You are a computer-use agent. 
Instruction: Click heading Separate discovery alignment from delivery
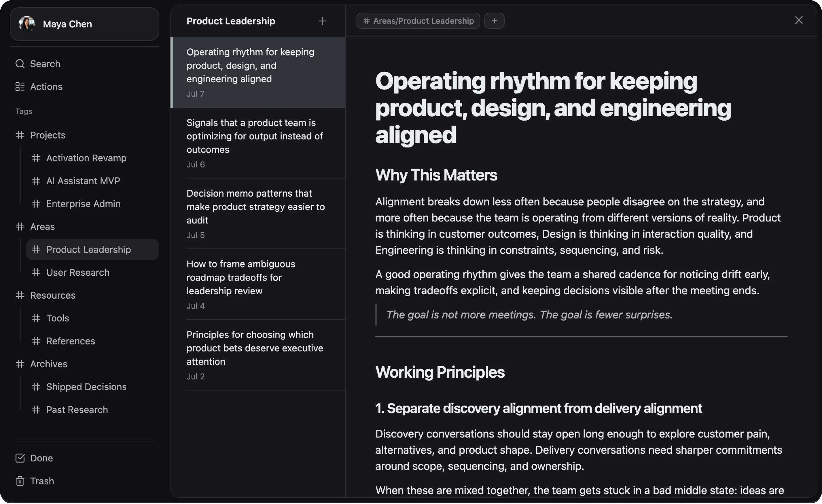point(539,409)
